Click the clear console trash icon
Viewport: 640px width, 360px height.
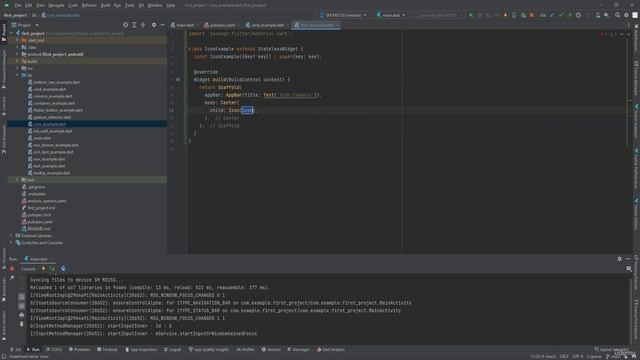22,324
